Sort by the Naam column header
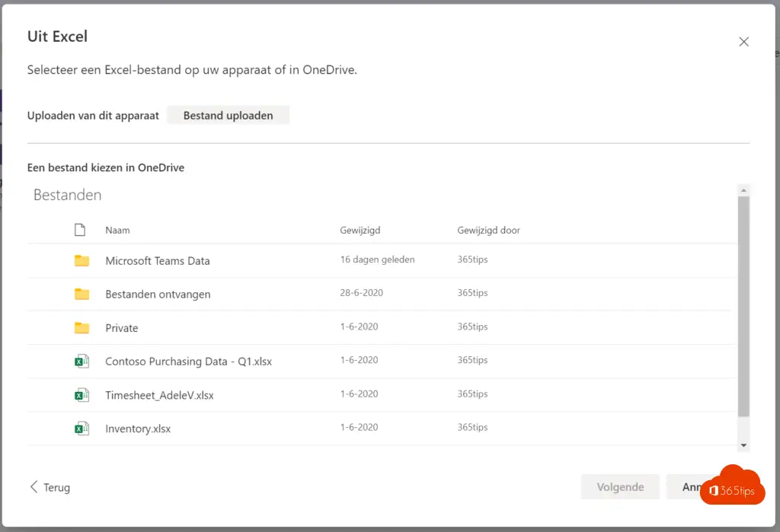 (117, 230)
